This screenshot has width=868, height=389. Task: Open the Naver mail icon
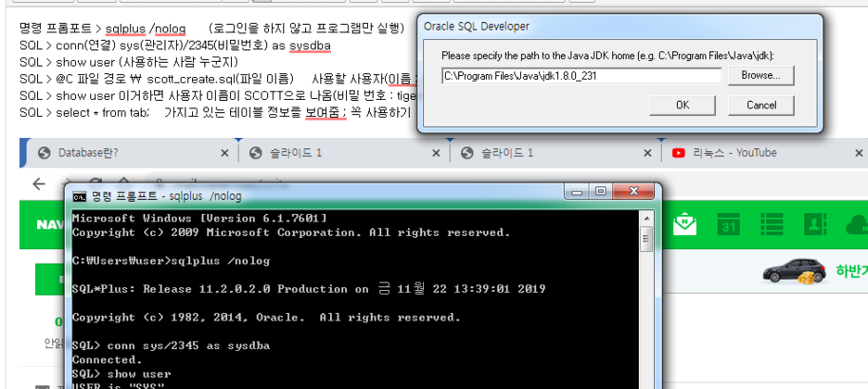(684, 225)
